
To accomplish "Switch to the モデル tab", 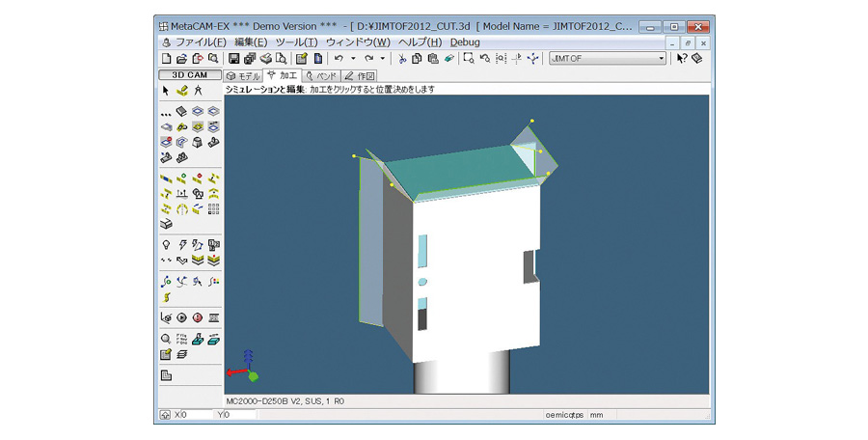I will point(242,76).
